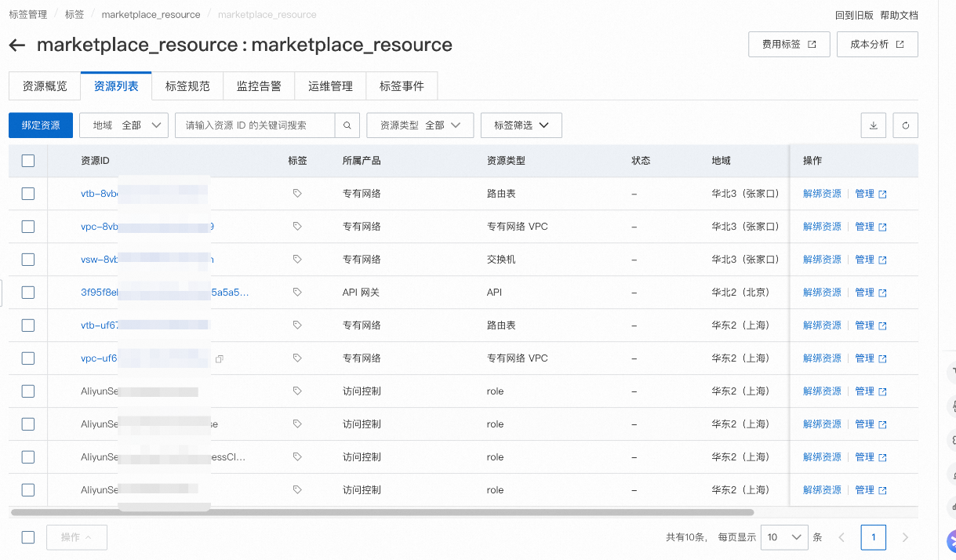The width and height of the screenshot is (956, 560).
Task: Click tag icon in 专有网络 VPC 张家口 row
Action: pos(297,227)
